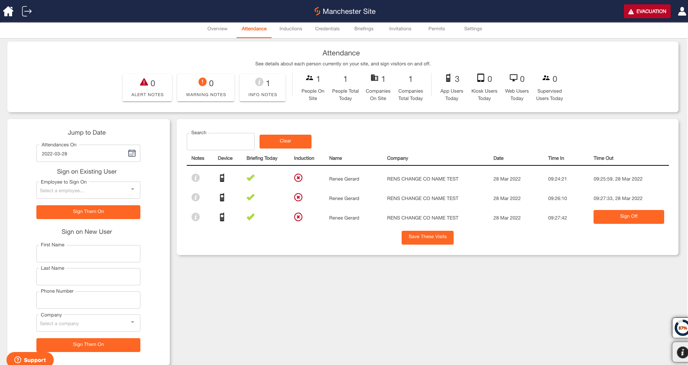Click the info note icon for 09:27:42 visit
Viewport: 688px width, 365px height.
(x=196, y=217)
